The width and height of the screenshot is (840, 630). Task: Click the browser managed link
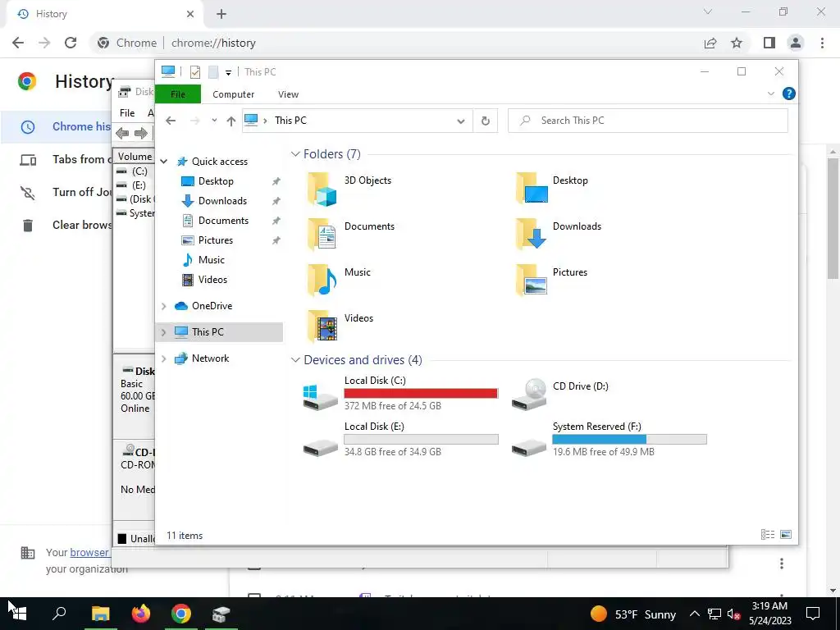tap(89, 552)
